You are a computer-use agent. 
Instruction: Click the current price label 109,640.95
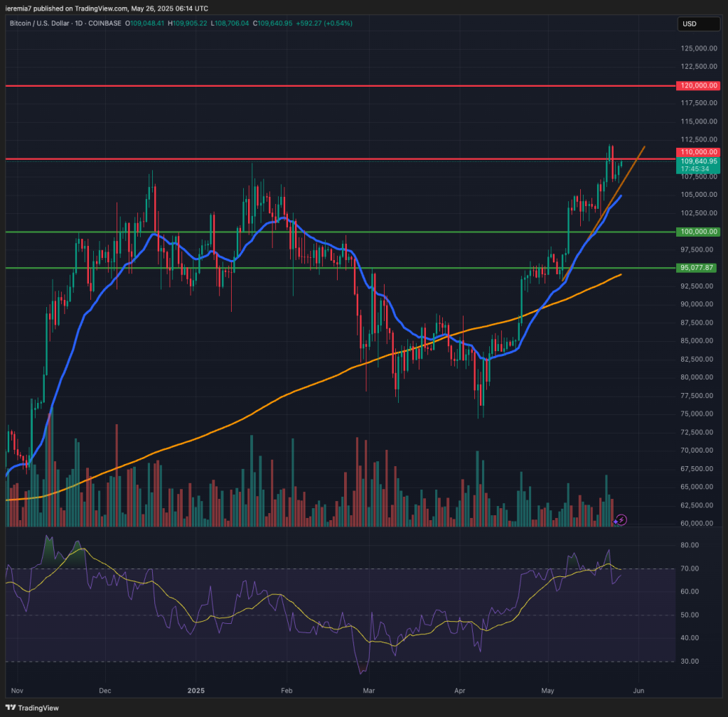[698, 161]
